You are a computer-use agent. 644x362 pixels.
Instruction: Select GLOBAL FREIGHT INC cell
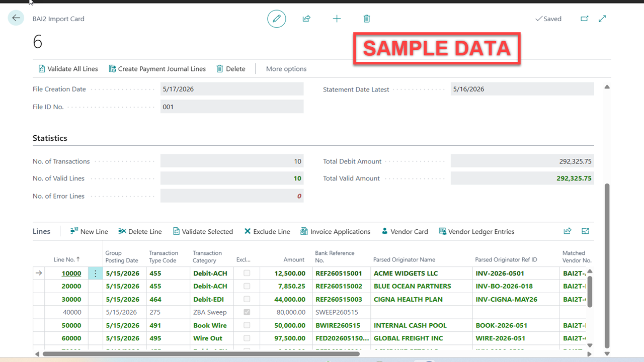pyautogui.click(x=421, y=338)
